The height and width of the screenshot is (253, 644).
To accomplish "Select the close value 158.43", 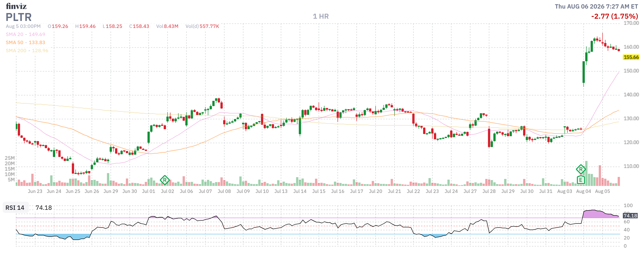I will (x=141, y=26).
